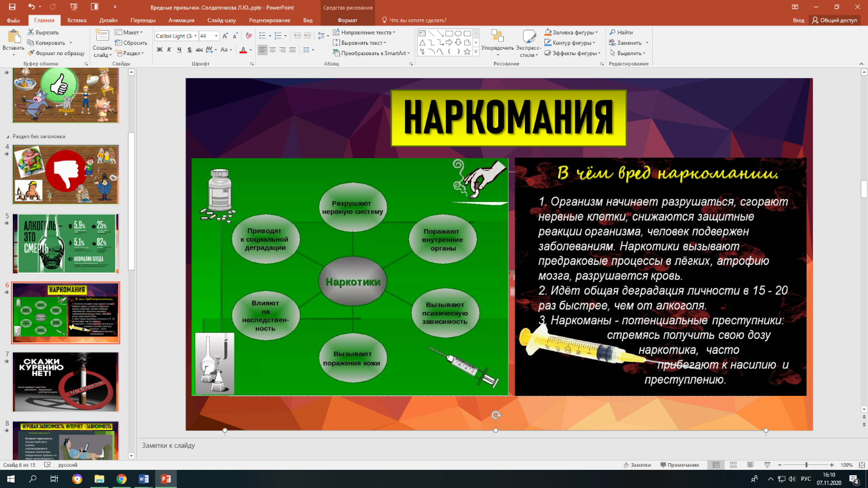Expand Контур фигуры (Shape Outline) dropdown

coord(571,42)
